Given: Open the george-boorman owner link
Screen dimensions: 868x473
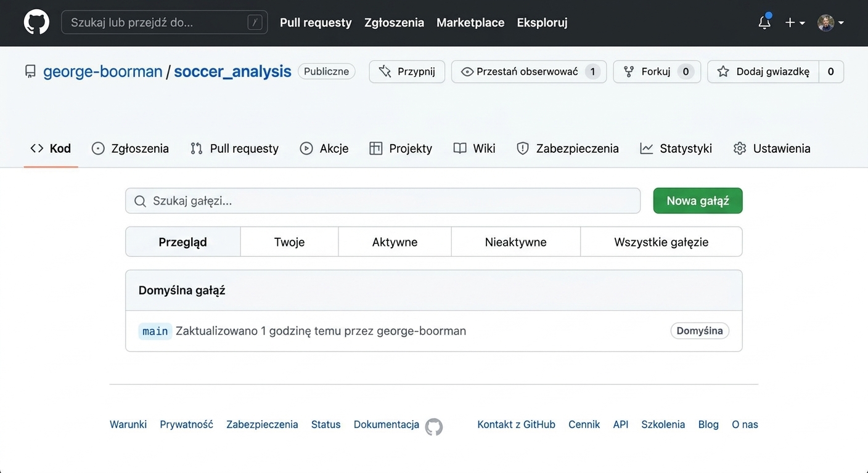Looking at the screenshot, I should coord(102,71).
